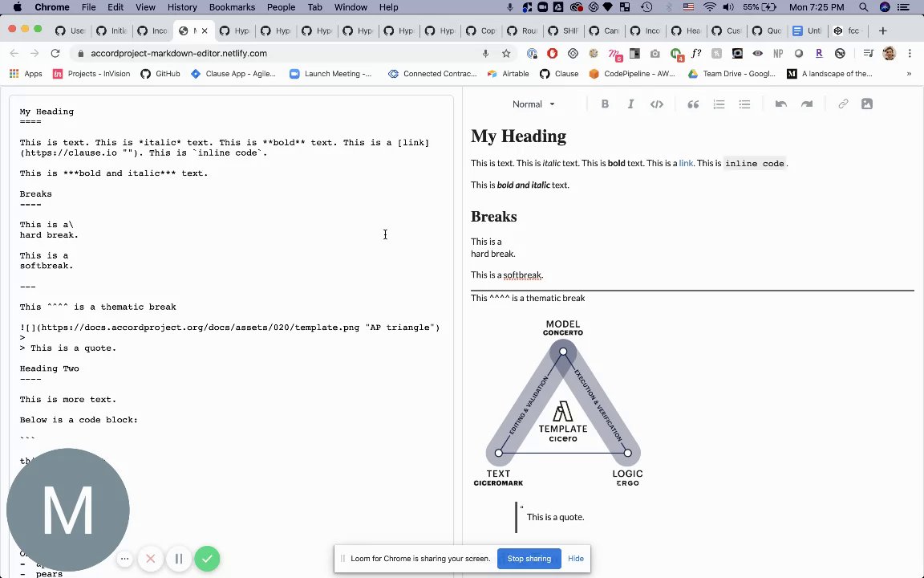Viewport: 924px width, 578px height.
Task: Stop sharing the screen
Action: coord(529,559)
